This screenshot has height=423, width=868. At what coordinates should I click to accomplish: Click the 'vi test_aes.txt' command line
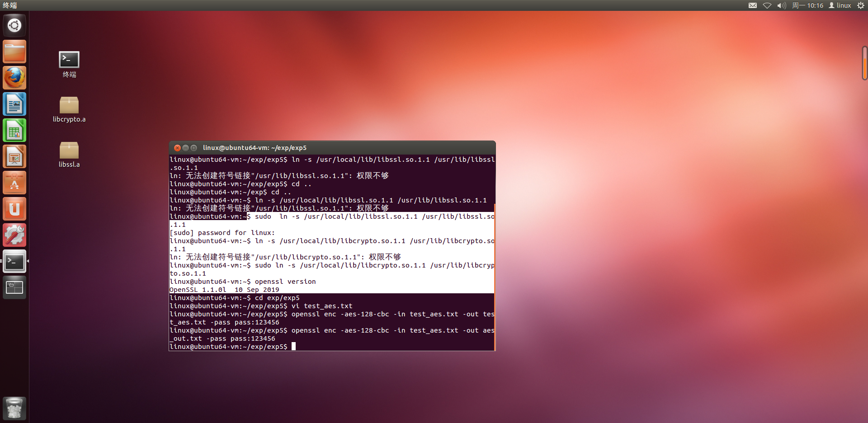tap(261, 306)
